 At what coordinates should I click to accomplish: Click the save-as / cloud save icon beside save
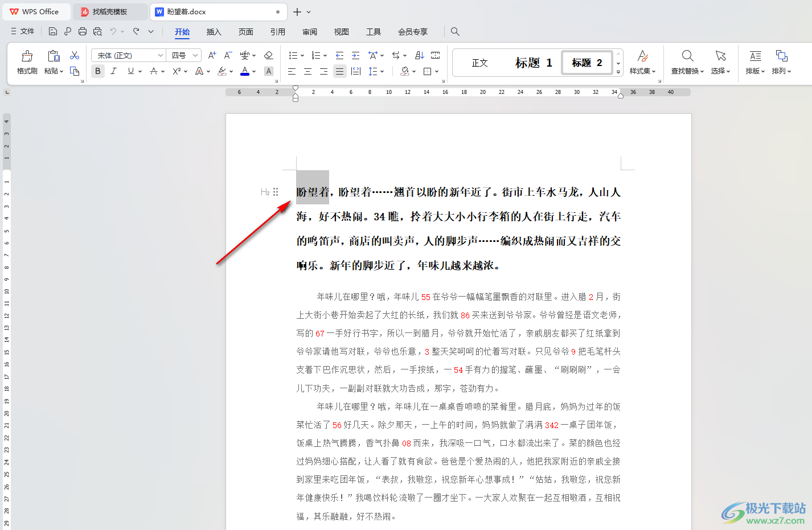(x=68, y=31)
